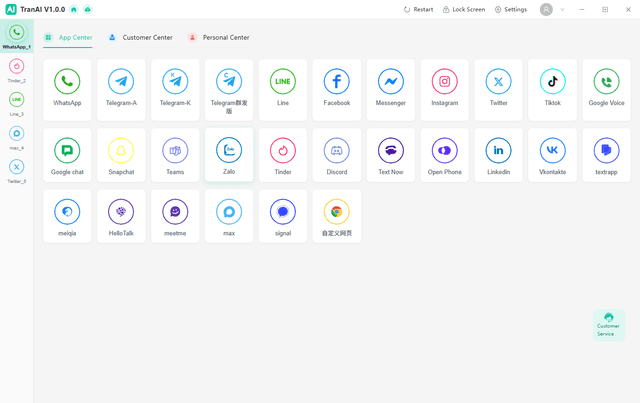
Task: Open the Customer Service floating button
Action: point(609,325)
